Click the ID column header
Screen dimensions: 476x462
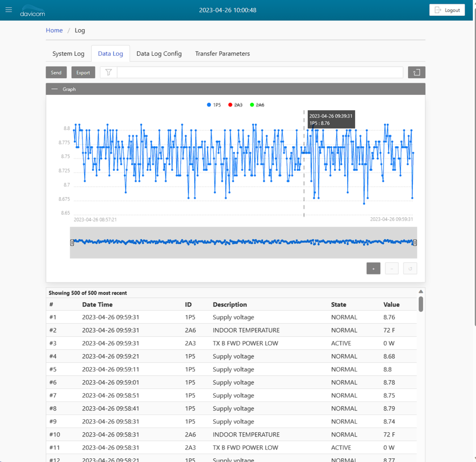click(188, 305)
